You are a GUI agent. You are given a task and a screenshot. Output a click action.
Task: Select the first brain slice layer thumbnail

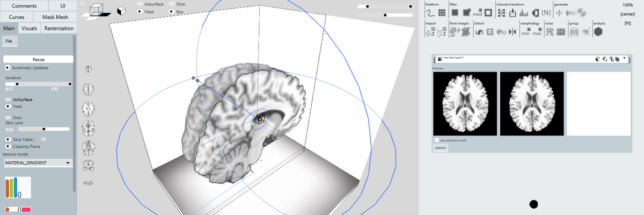click(465, 103)
